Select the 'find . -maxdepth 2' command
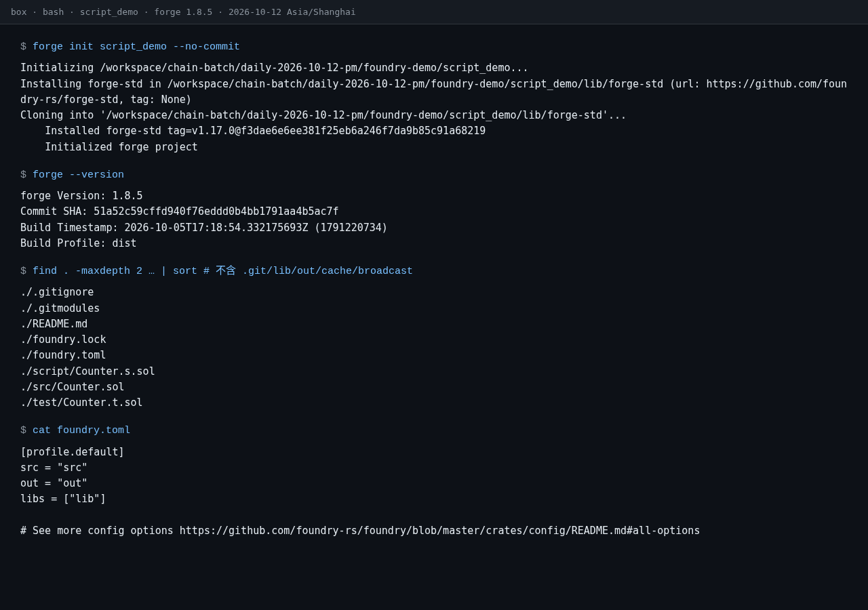This screenshot has height=610, width=868. [x=222, y=271]
